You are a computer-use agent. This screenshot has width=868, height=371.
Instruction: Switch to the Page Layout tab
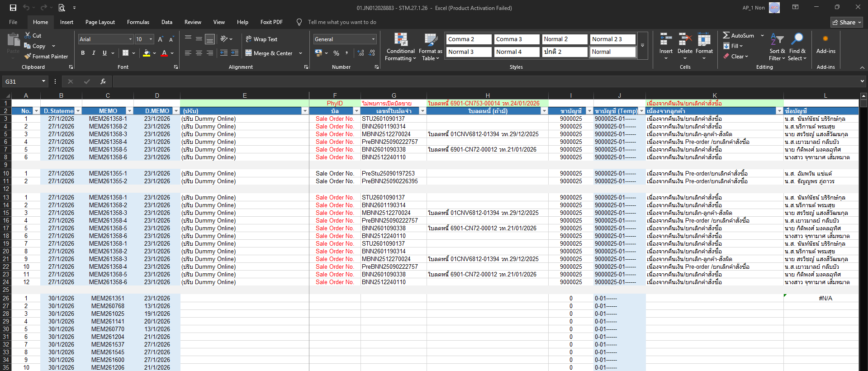tap(100, 22)
